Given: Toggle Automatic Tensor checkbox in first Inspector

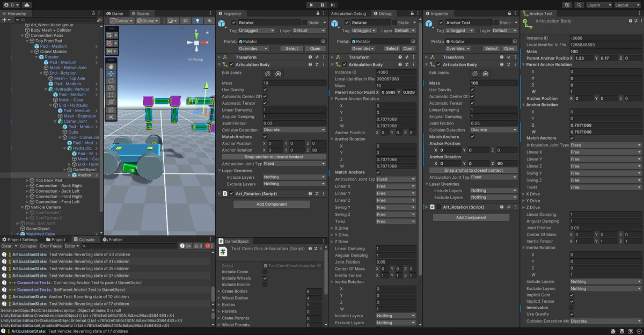Looking at the screenshot, I should point(265,103).
